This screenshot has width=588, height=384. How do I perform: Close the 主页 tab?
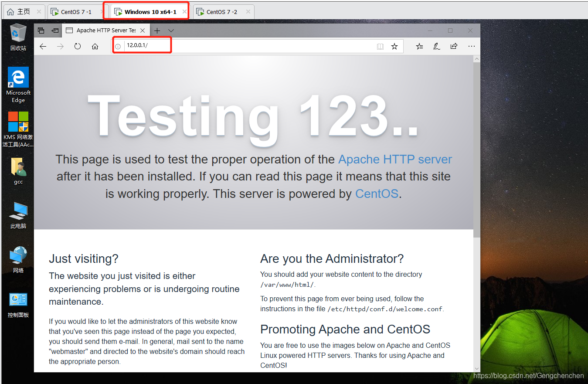pos(39,12)
